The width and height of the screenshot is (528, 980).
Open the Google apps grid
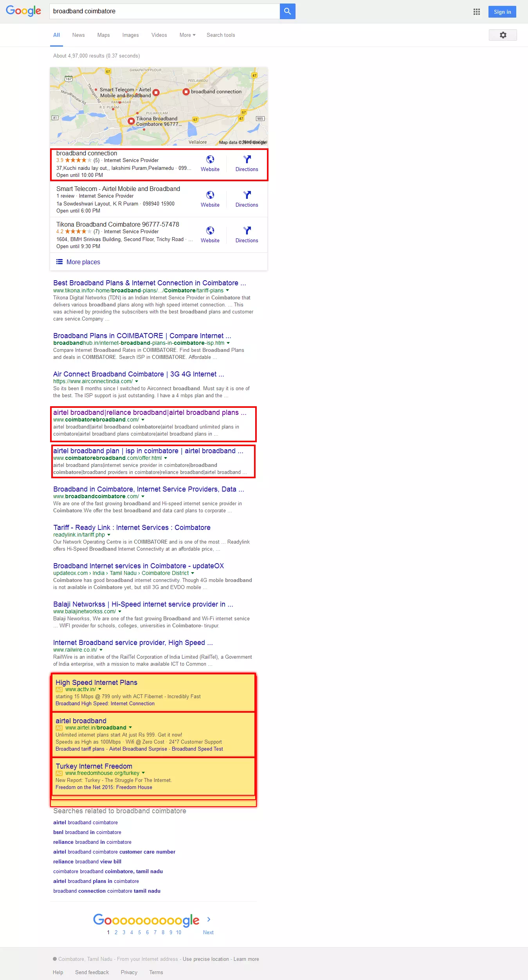tap(476, 12)
